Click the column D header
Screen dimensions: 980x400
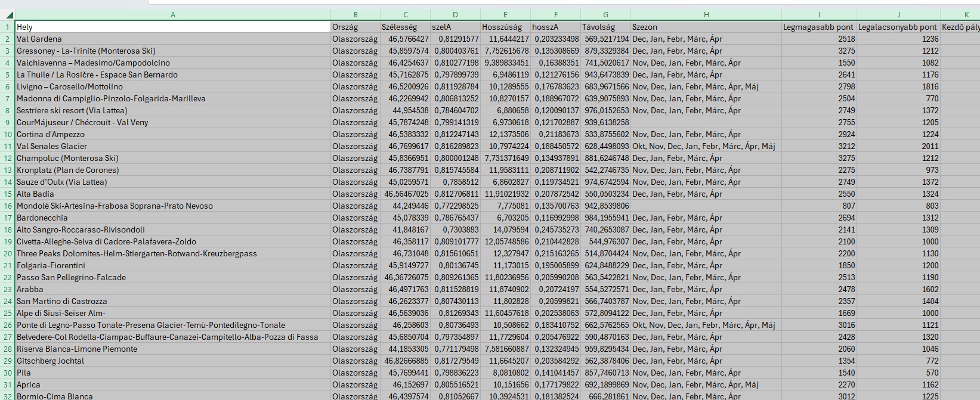point(455,15)
